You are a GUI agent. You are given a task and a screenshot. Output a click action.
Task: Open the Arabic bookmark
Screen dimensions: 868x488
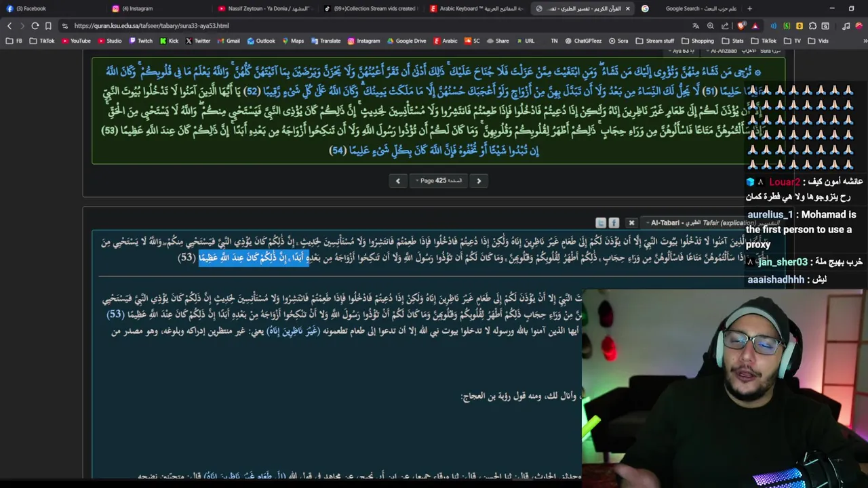point(445,41)
